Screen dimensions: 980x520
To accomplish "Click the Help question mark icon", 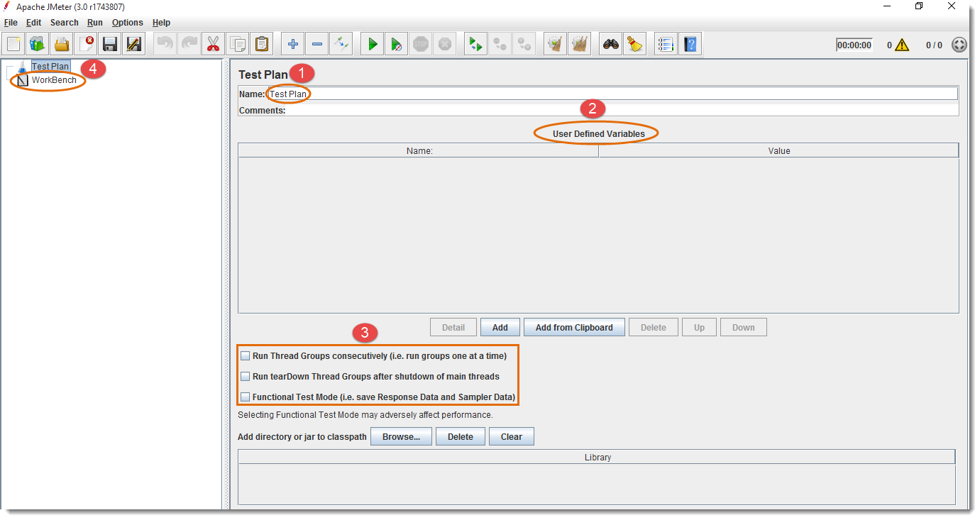I will coord(690,44).
